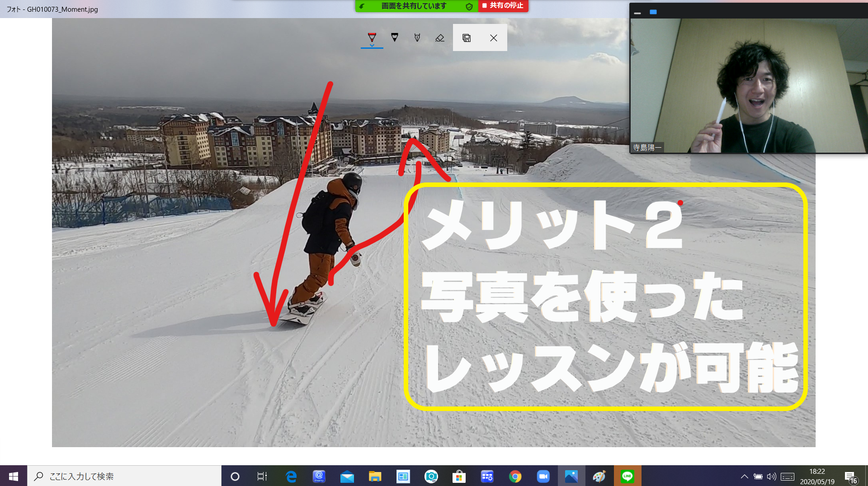
Task: Click the taskbar search input box
Action: [x=124, y=476]
